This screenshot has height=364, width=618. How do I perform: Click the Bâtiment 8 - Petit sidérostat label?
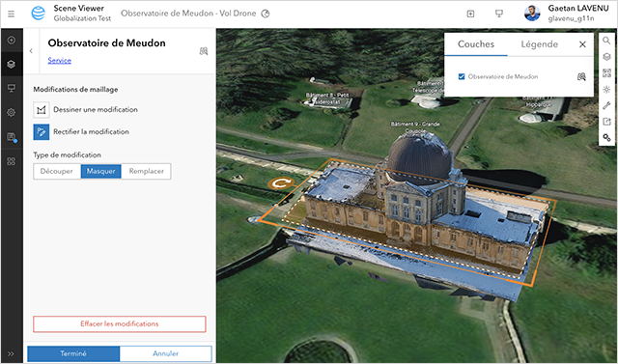[327, 98]
